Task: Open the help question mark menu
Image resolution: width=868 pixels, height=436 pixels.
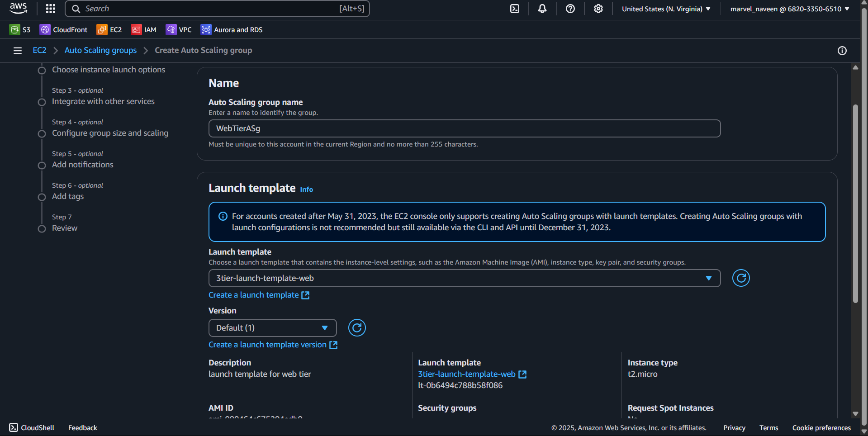Action: (570, 9)
